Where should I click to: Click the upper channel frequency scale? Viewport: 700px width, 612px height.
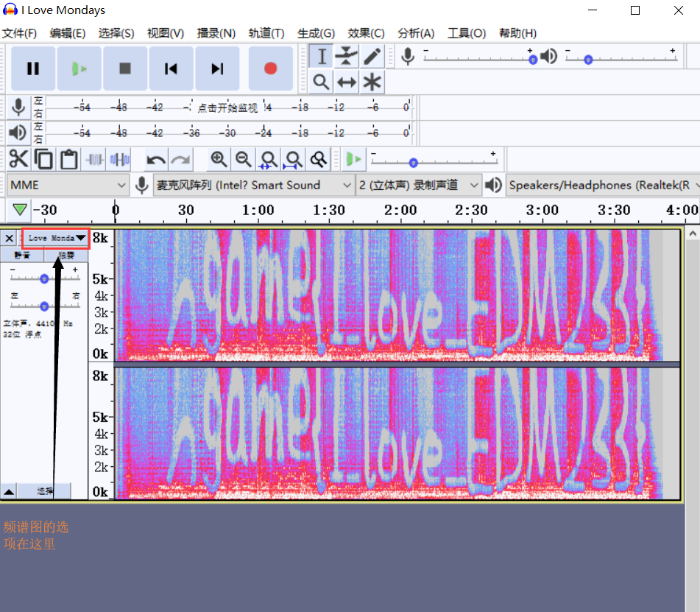click(x=101, y=295)
